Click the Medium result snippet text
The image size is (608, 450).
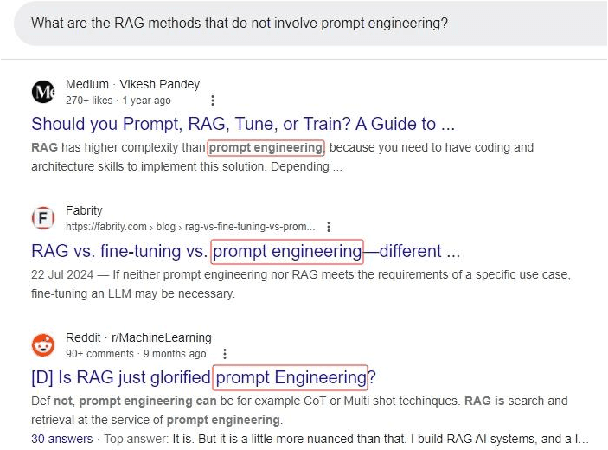[x=280, y=157]
